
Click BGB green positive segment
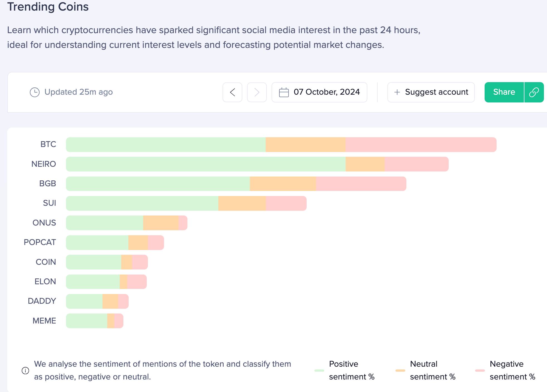click(158, 184)
